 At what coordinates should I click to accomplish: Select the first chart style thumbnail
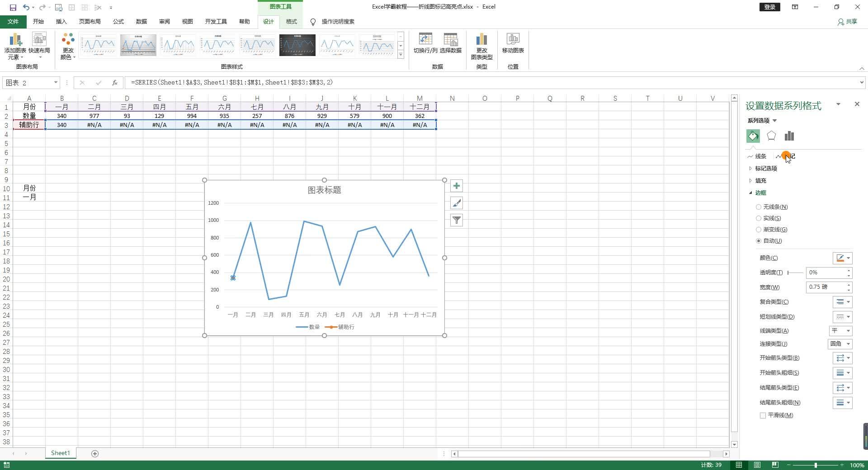[x=98, y=45]
